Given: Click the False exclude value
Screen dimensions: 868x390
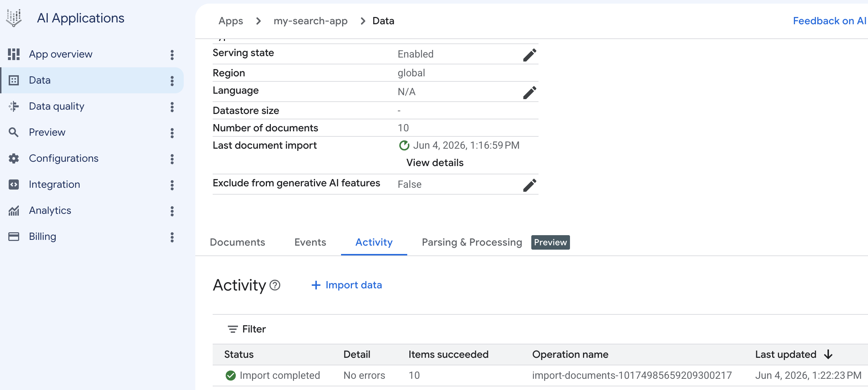Looking at the screenshot, I should click(409, 185).
